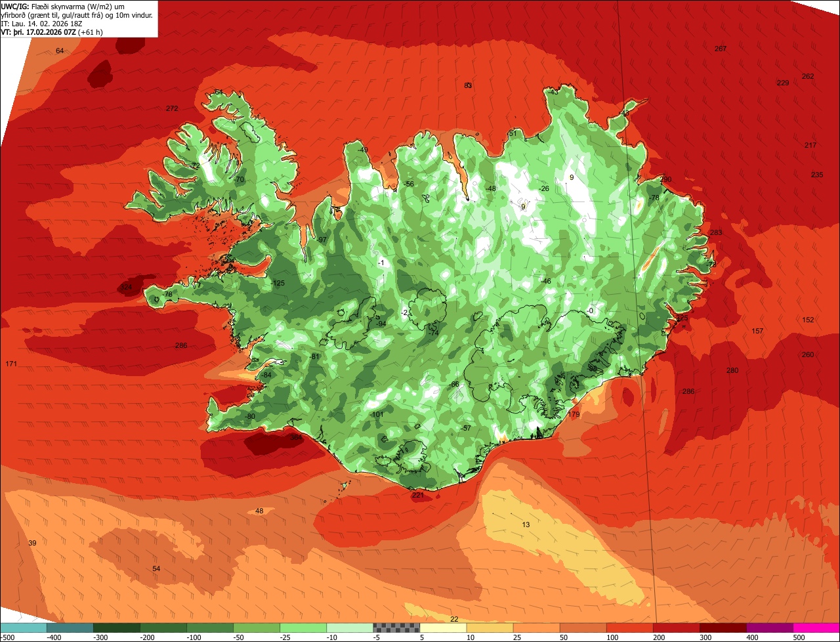Click the flux value 272 northwest of Westfjords
840x642 pixels.
(172, 108)
